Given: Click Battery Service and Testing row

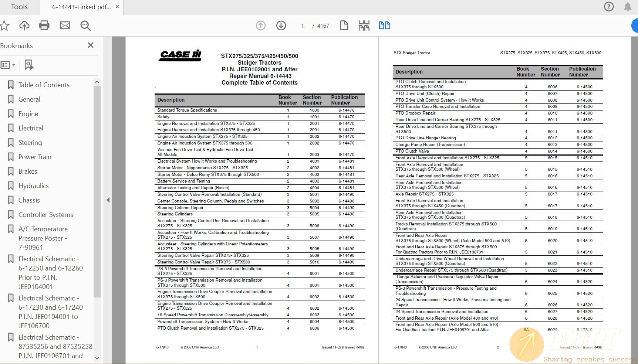Looking at the screenshot, I should pyautogui.click(x=259, y=181).
